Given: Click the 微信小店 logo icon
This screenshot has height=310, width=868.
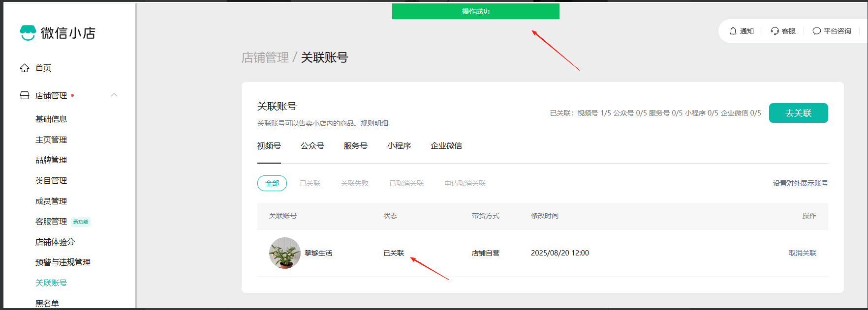Looking at the screenshot, I should coord(28,33).
